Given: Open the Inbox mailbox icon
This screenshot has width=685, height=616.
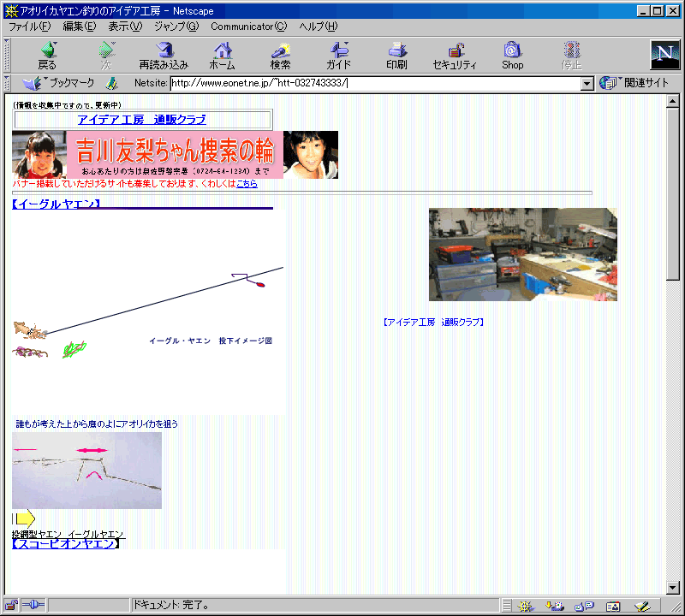Looking at the screenshot, I should [x=554, y=606].
